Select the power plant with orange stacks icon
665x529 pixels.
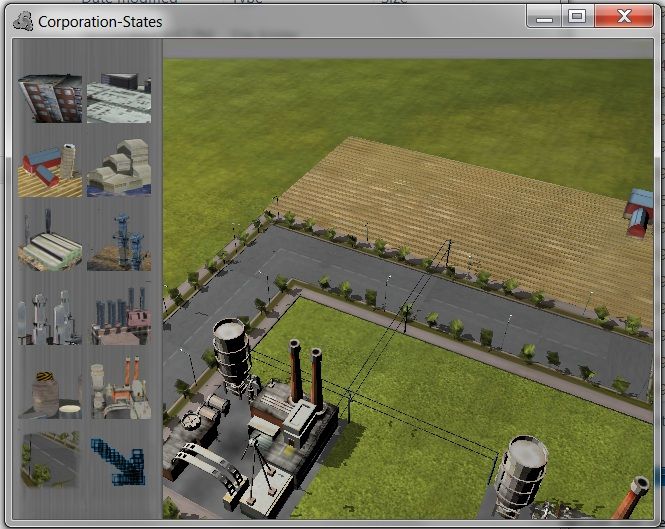point(120,388)
